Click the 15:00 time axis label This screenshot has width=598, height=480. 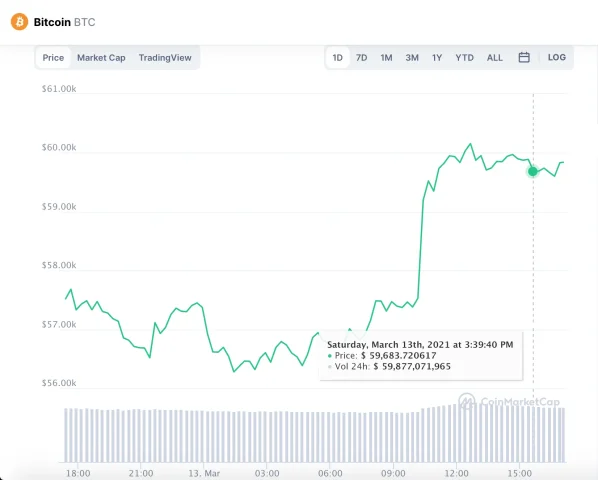[519, 474]
